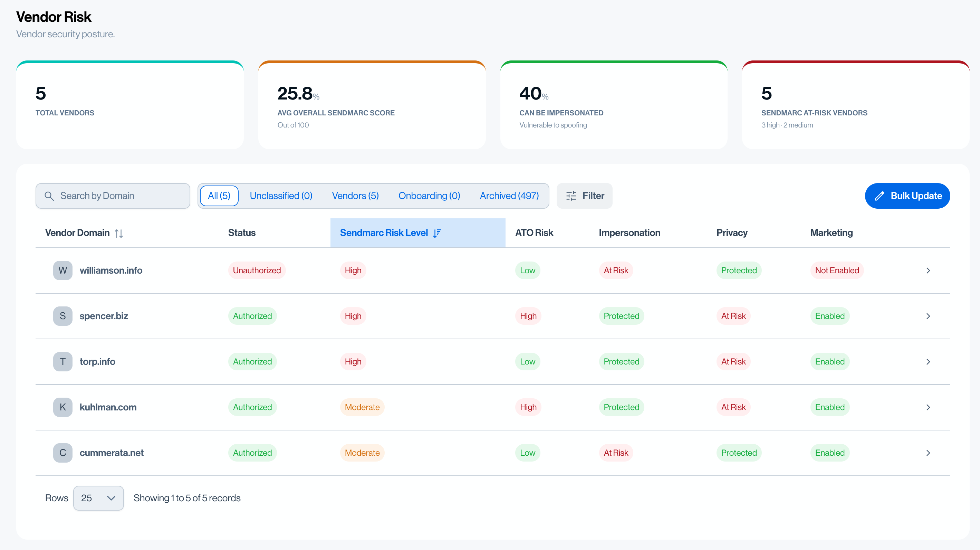This screenshot has height=550, width=980.
Task: Click the Sendmarc Risk Level descending sort icon
Action: click(x=437, y=233)
